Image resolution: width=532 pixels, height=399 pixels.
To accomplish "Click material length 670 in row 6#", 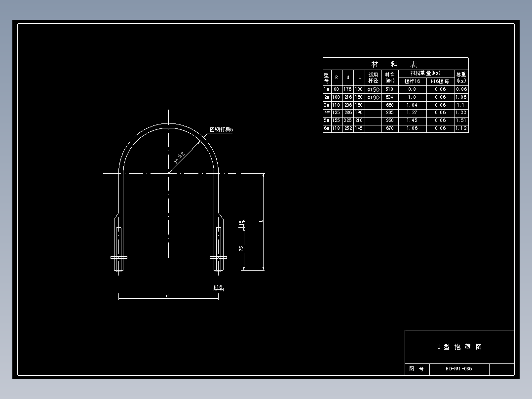I will [389, 128].
